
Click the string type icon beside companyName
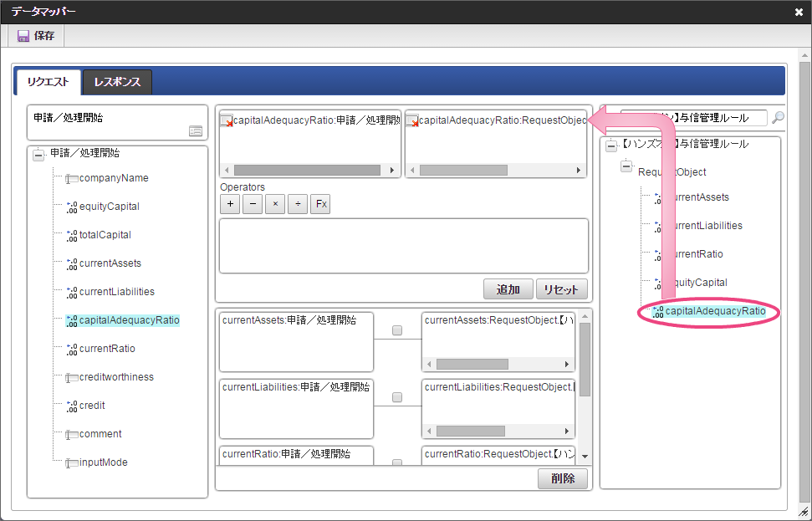(71, 179)
